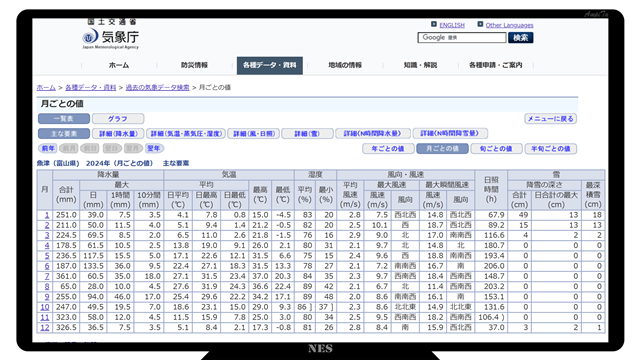Open the 各種データ・資料 navigation tab
Image resolution: width=640 pixels, height=360 pixels.
point(270,65)
